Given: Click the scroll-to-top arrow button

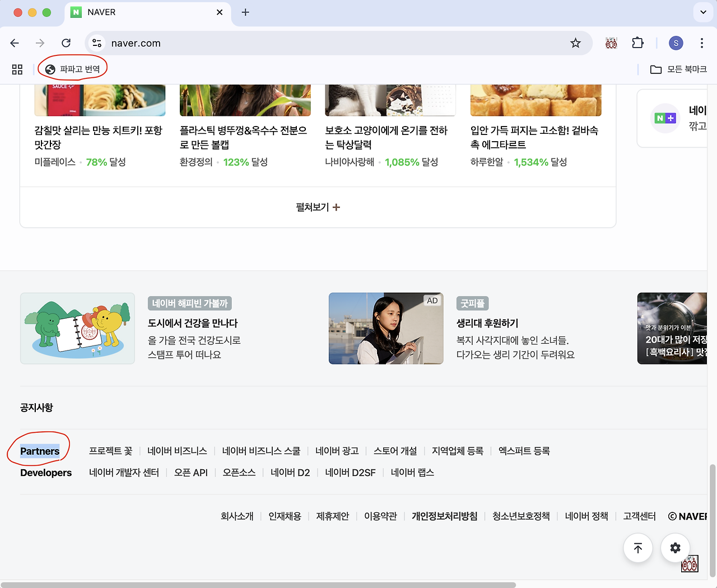Looking at the screenshot, I should tap(637, 548).
